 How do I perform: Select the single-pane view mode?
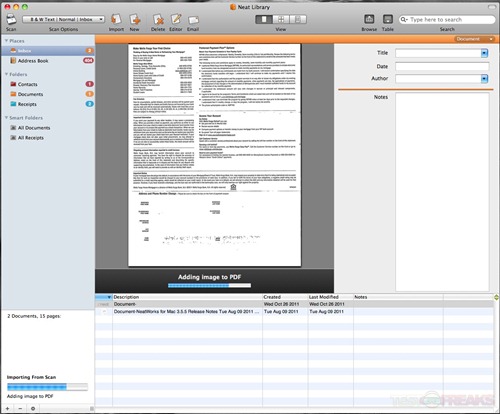(264, 19)
